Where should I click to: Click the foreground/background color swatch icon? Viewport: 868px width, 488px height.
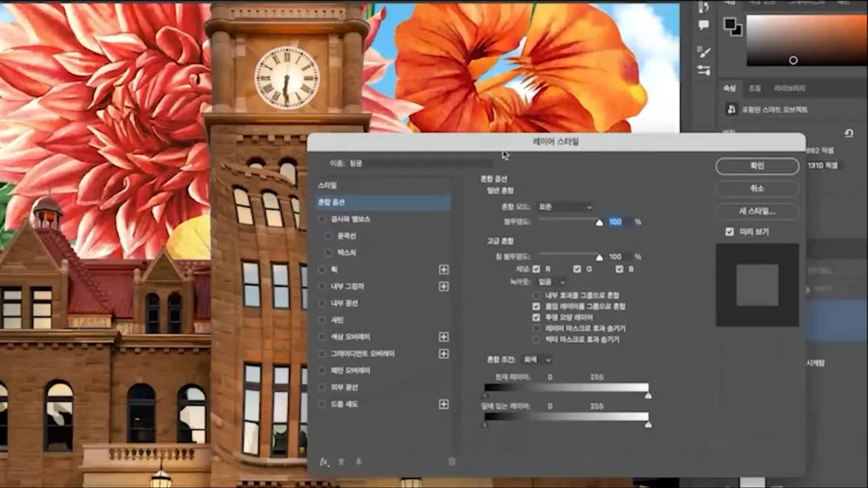coord(732,26)
